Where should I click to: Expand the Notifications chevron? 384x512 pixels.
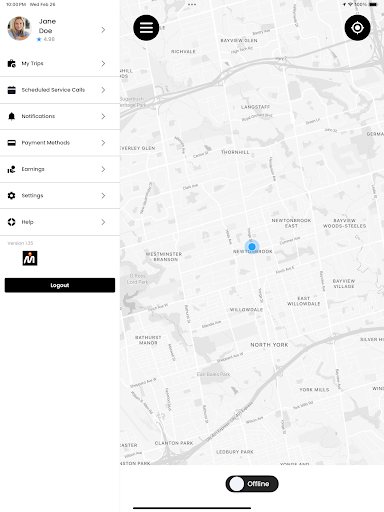[103, 116]
